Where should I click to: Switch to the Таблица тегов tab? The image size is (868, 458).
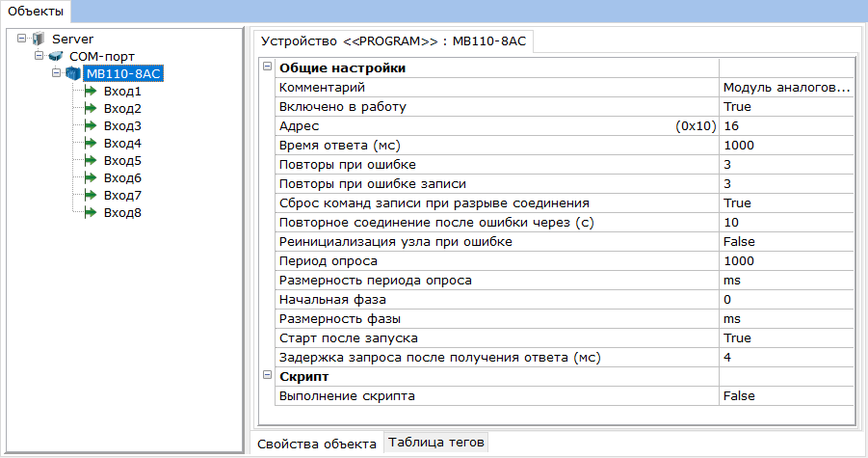tap(437, 443)
